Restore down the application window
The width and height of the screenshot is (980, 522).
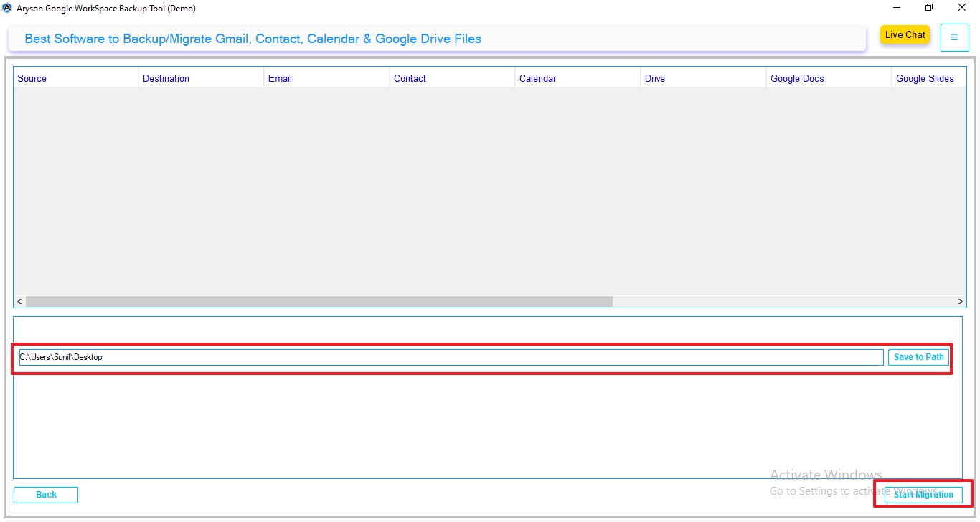929,8
